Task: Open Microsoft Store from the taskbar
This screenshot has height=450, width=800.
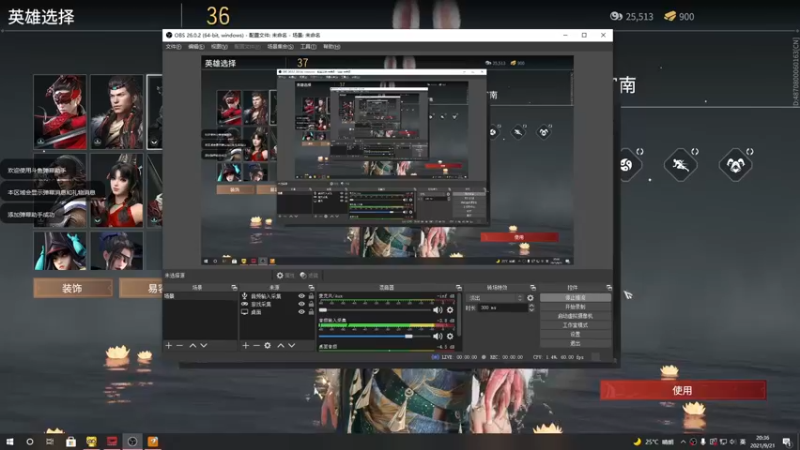Action: [71, 441]
